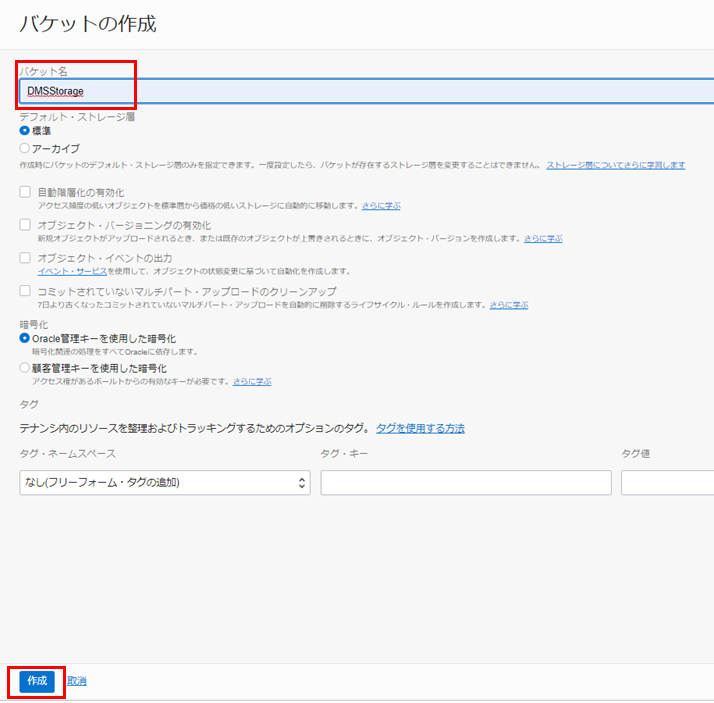Open さらに学ぶ link for auto-tiering description
Screen dimensions: 714x703
[x=380, y=205]
